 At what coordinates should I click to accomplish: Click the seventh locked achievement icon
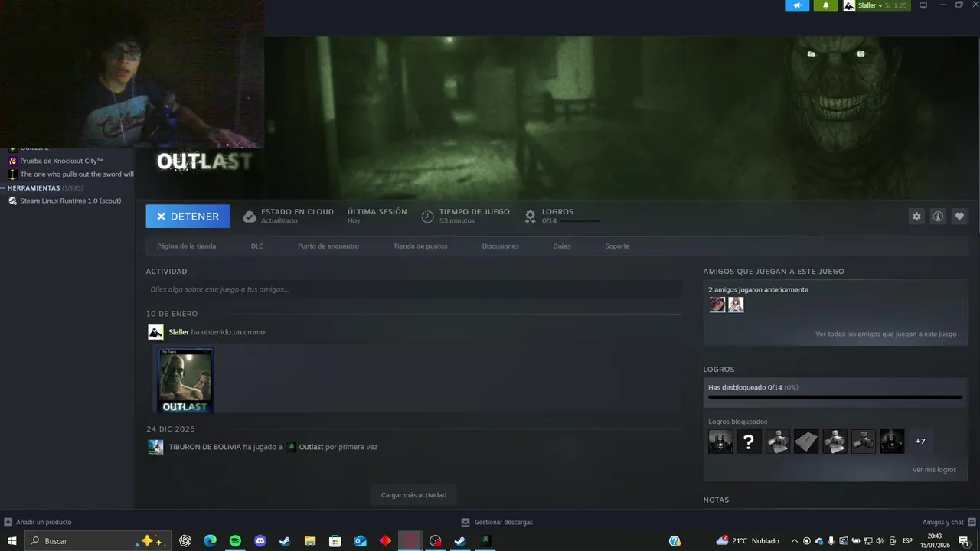coord(892,442)
